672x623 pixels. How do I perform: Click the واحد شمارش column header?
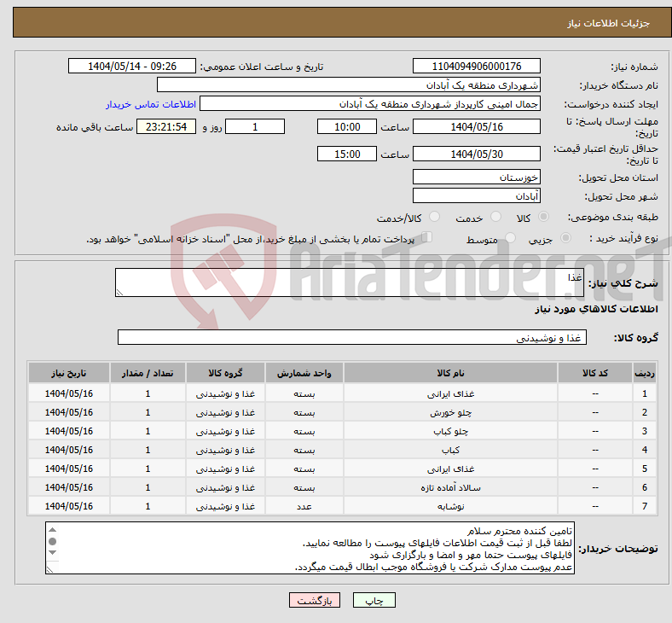304,373
